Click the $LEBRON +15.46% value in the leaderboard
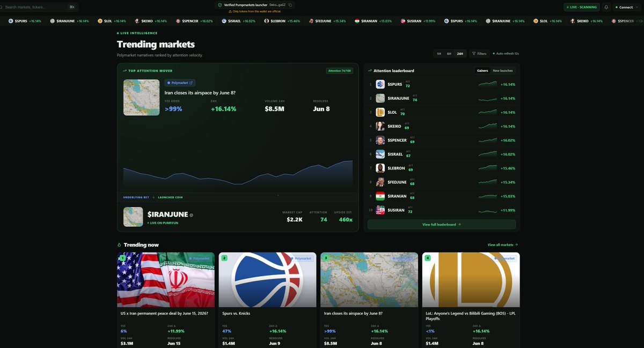 (x=508, y=168)
